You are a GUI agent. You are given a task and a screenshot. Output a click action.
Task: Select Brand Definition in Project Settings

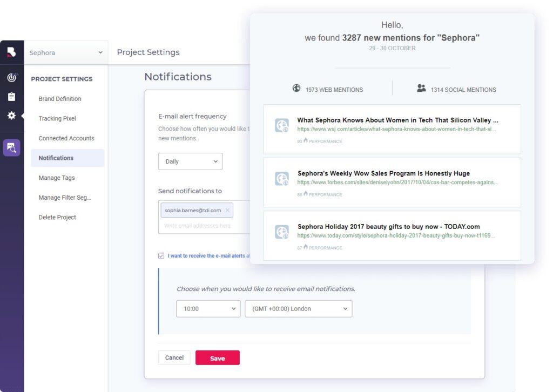[60, 99]
